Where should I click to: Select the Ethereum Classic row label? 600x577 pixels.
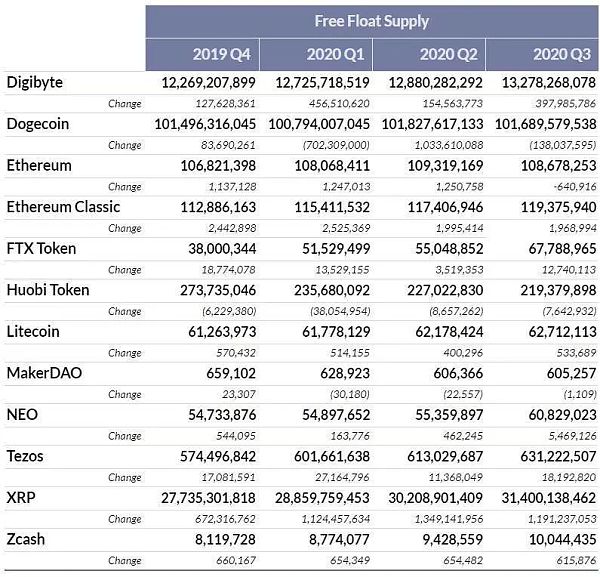[x=63, y=207]
